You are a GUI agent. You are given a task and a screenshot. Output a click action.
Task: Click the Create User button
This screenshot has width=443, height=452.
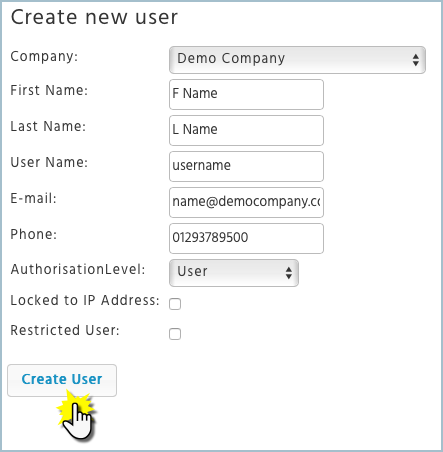[62, 380]
